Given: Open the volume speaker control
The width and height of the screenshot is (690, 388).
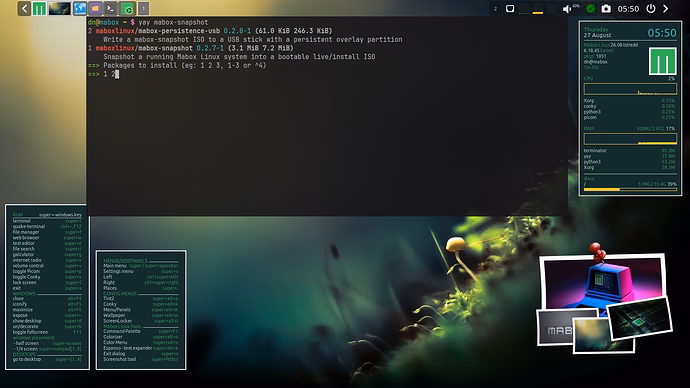Looking at the screenshot, I should point(567,9).
